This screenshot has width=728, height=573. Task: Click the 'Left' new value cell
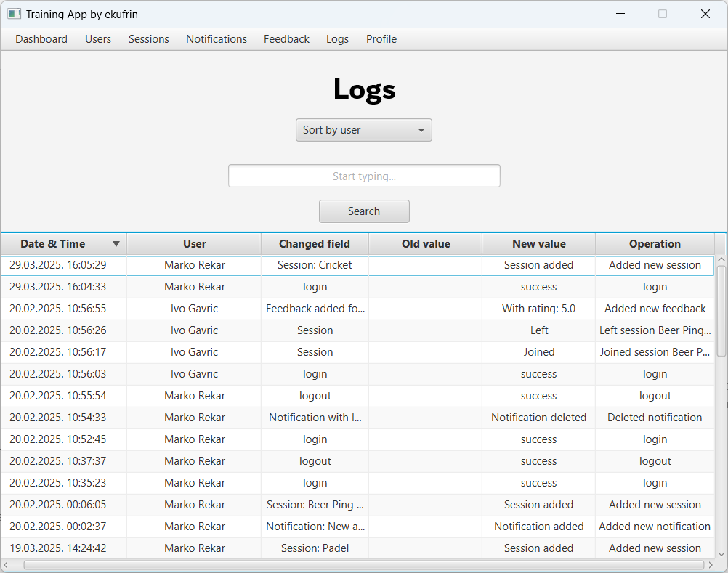click(538, 330)
